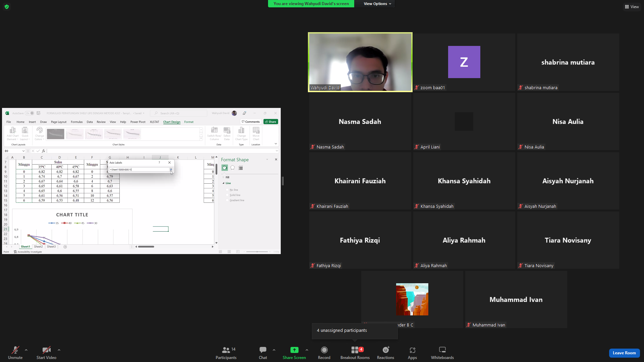Select the Solid line radio option

227,195
